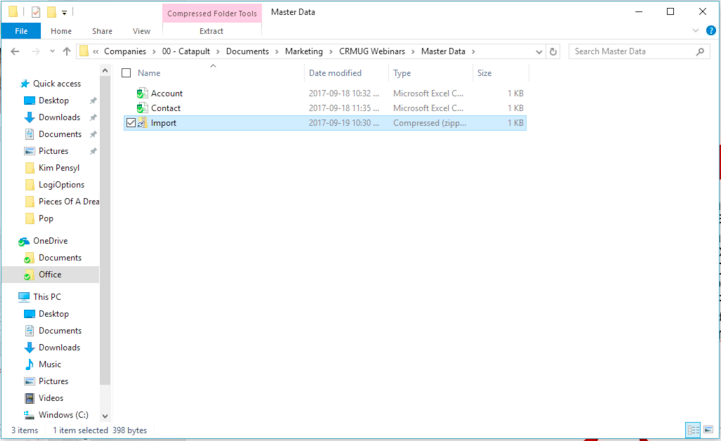This screenshot has width=721, height=441.
Task: Uncheck the Import item checkbox
Action: [x=131, y=123]
